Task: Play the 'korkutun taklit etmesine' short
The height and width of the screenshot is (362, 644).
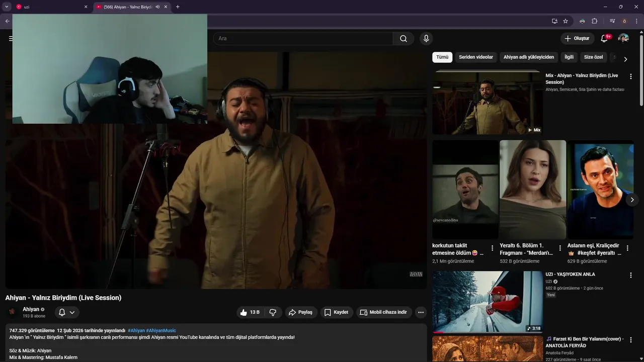Action: 465,190
